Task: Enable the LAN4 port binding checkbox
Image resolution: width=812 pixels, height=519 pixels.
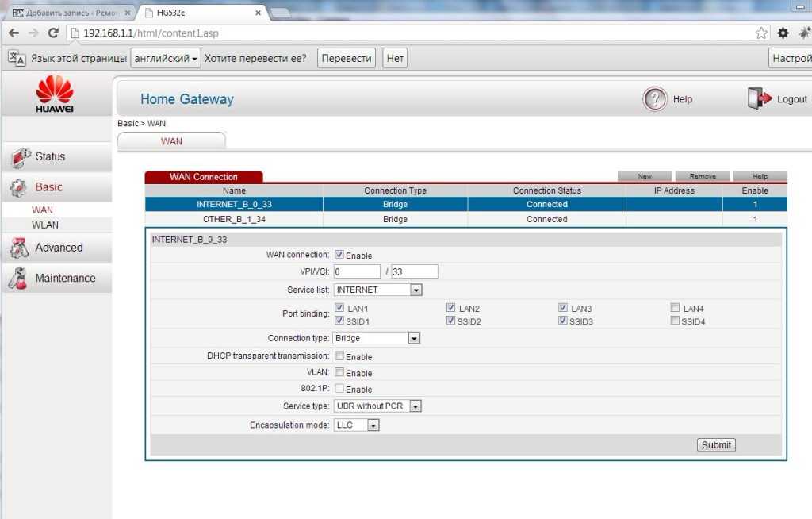Action: 675,308
